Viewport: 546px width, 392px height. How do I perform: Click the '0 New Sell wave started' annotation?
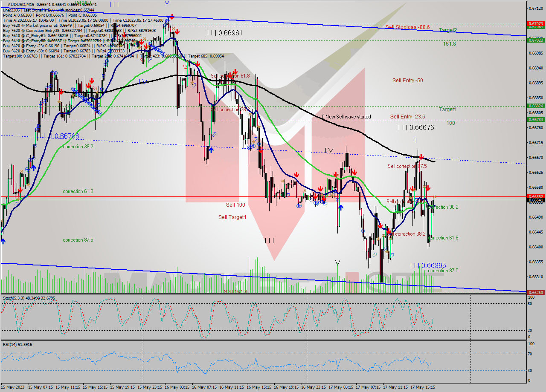click(346, 117)
